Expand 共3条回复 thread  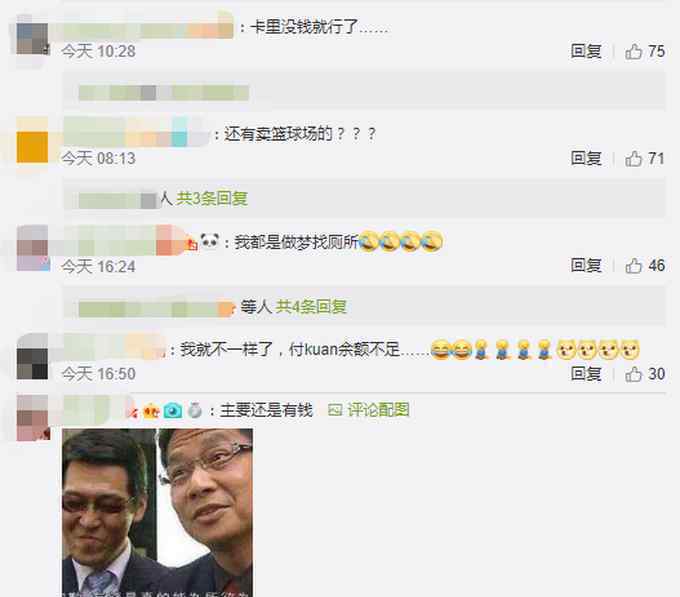point(212,199)
